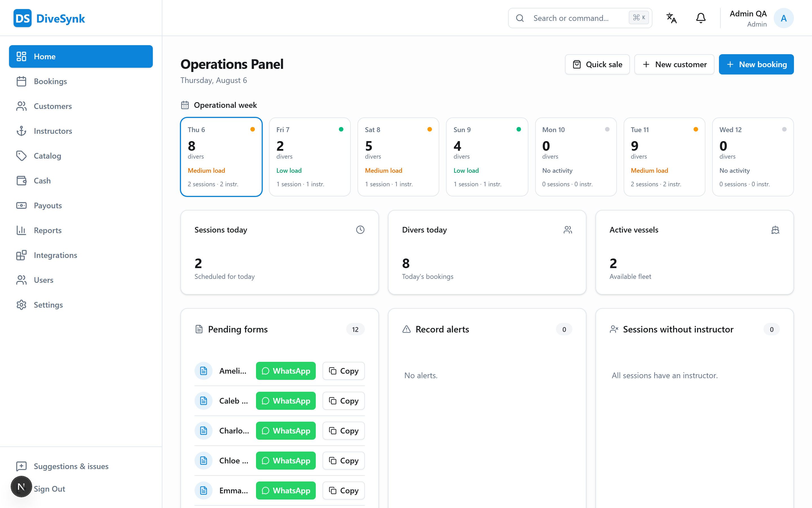Click the New customer button
The height and width of the screenshot is (508, 812).
(x=674, y=65)
